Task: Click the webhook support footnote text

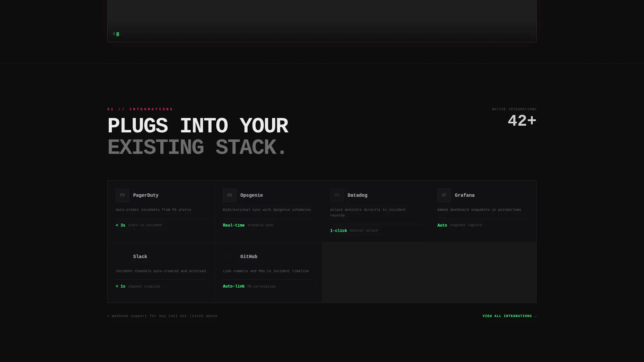Action: click(x=162, y=316)
